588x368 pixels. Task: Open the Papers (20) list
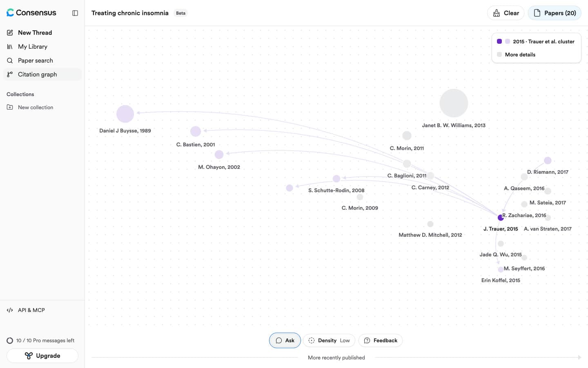[x=555, y=13]
